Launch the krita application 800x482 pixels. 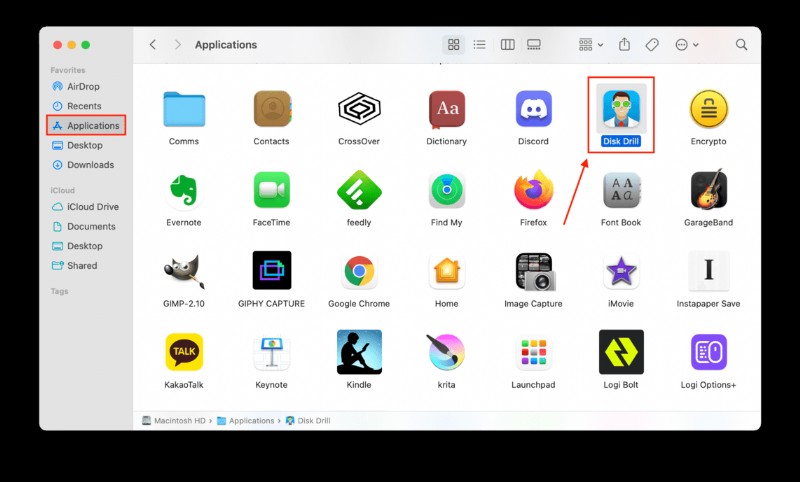pos(446,352)
